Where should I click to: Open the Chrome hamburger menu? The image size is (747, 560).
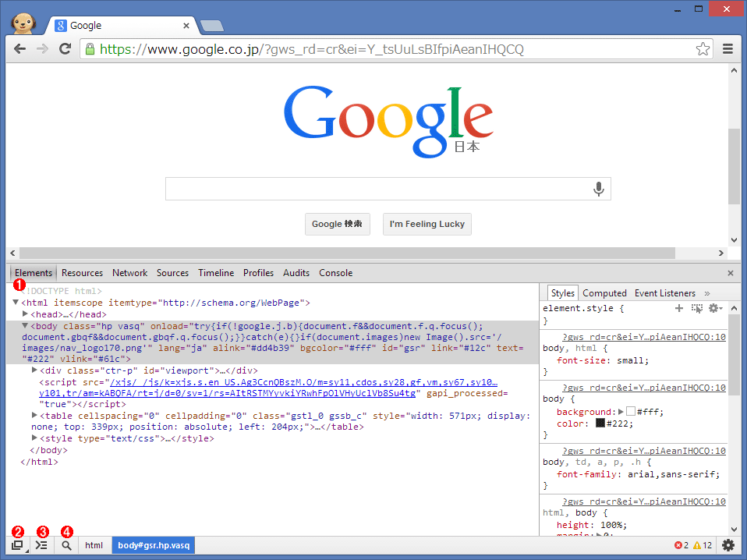coord(728,48)
